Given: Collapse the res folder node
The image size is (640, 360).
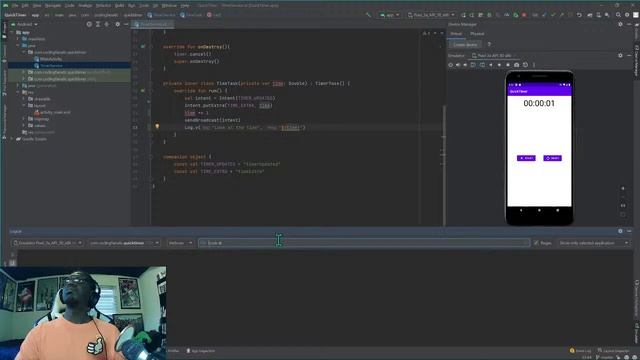Looking at the screenshot, I should pos(18,92).
